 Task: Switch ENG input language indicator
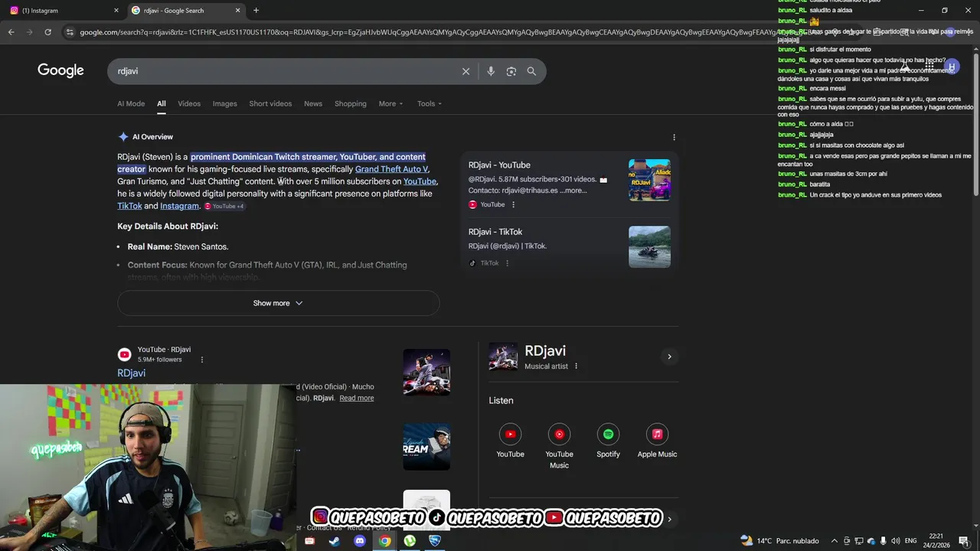coord(910,541)
